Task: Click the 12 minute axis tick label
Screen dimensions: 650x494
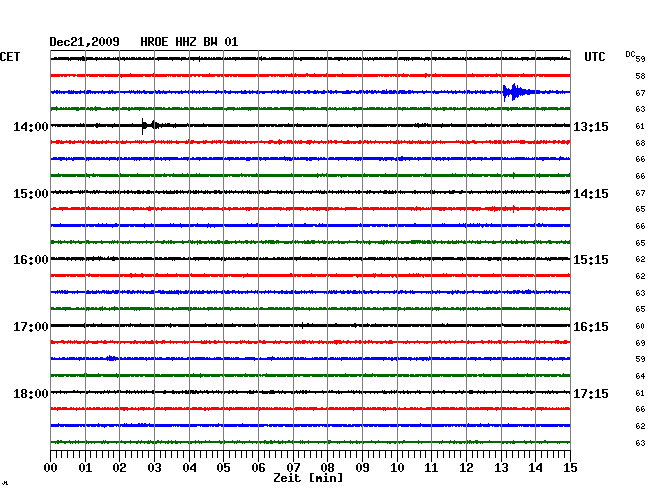Action: coord(466,467)
